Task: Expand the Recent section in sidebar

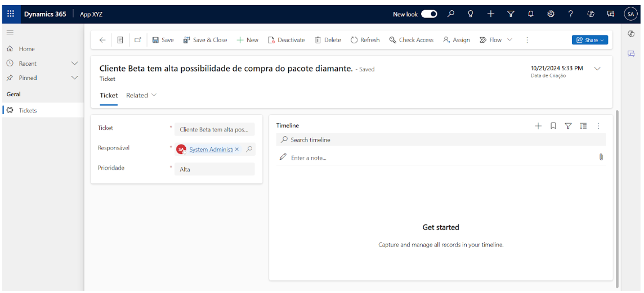Action: [x=74, y=64]
